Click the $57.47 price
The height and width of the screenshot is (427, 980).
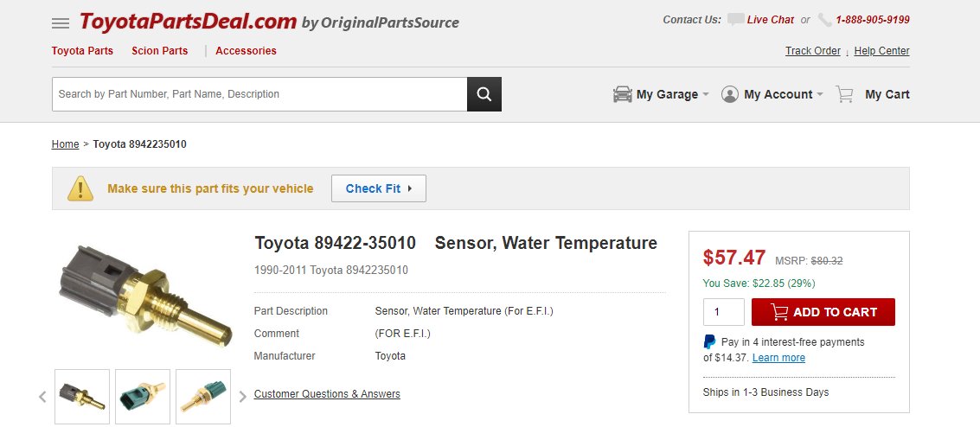click(733, 258)
